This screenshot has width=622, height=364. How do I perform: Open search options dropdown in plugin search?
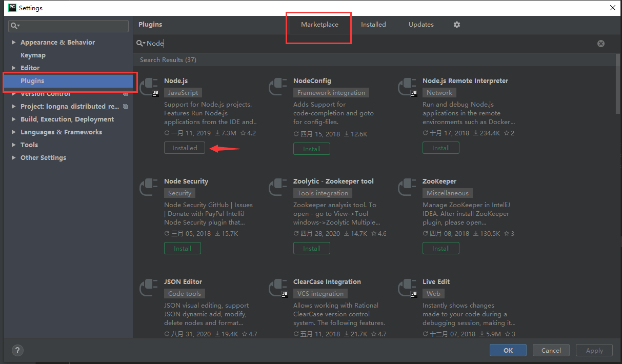(x=141, y=44)
